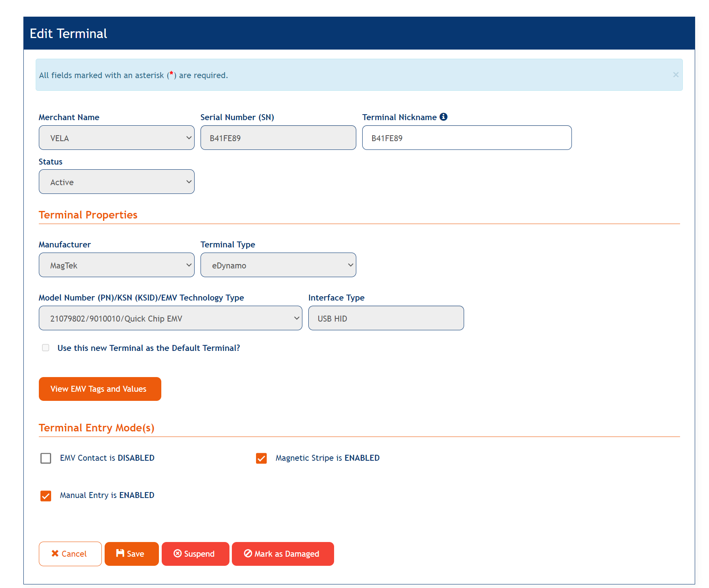Disable the Magnetic Stripe checkbox
The height and width of the screenshot is (588, 709).
coord(261,458)
